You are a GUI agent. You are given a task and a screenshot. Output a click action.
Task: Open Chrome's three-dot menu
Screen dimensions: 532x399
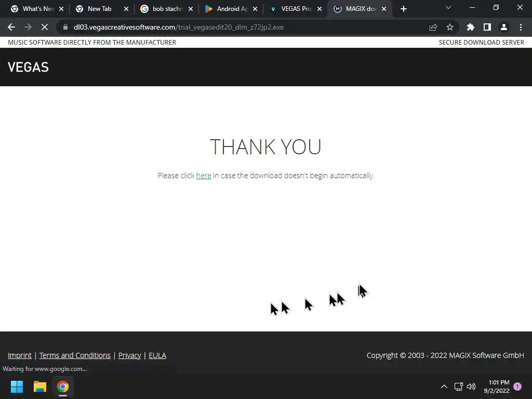click(x=521, y=27)
